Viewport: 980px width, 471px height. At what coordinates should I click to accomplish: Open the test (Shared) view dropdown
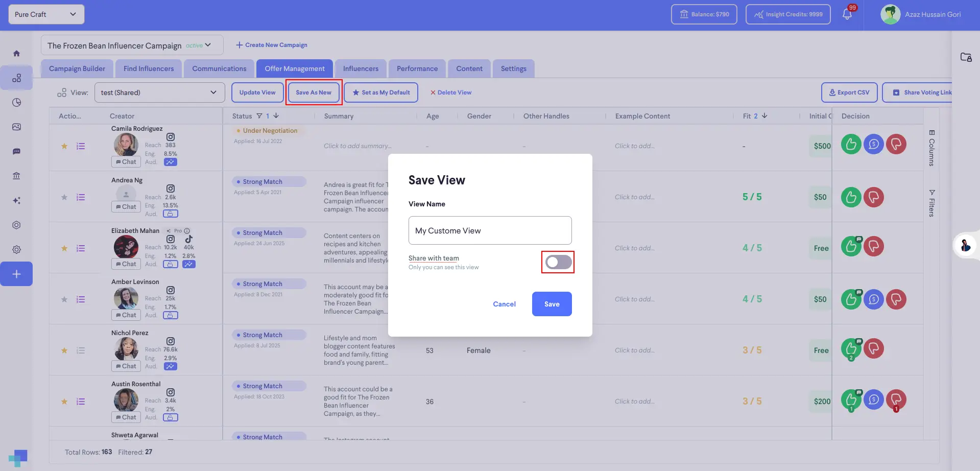[x=159, y=92]
